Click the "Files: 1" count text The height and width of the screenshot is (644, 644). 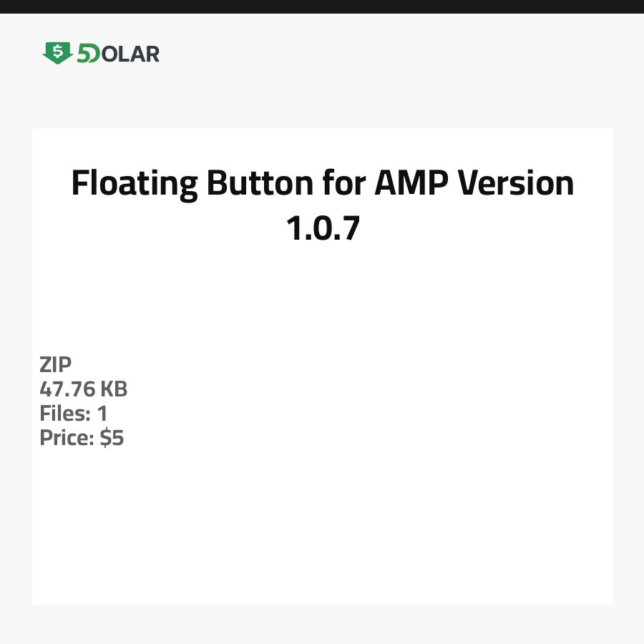(x=73, y=414)
